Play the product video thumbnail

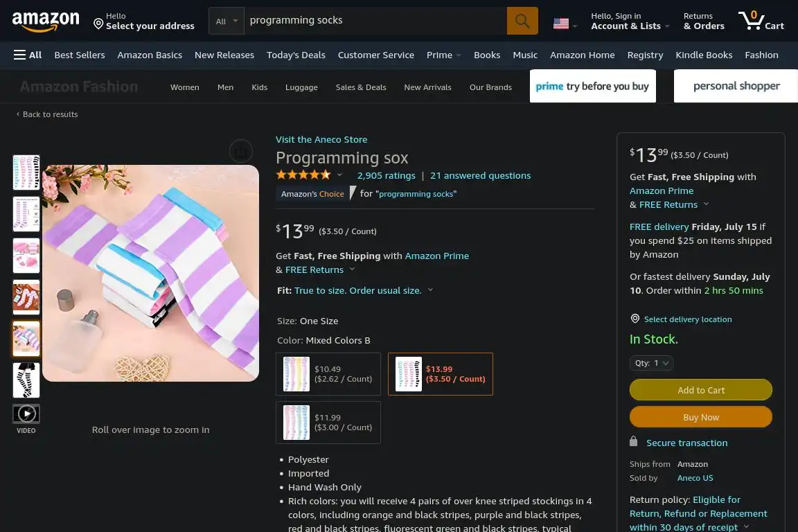point(26,414)
